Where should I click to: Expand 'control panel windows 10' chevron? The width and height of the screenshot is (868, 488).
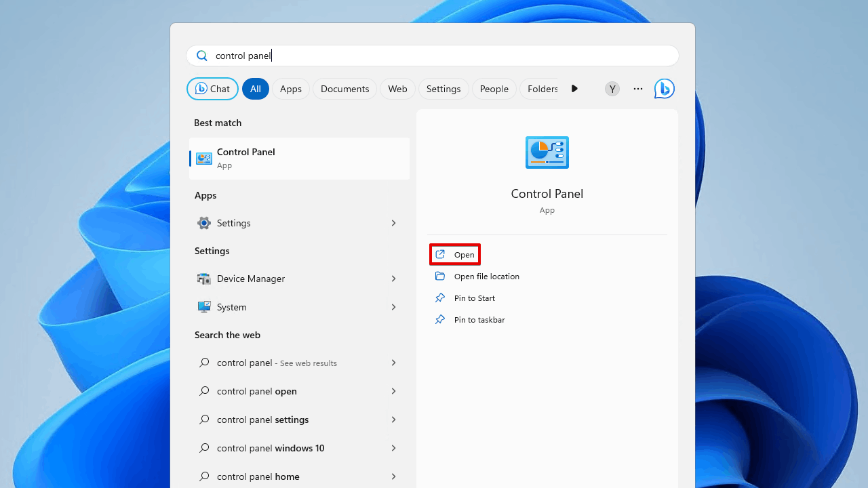(393, 448)
